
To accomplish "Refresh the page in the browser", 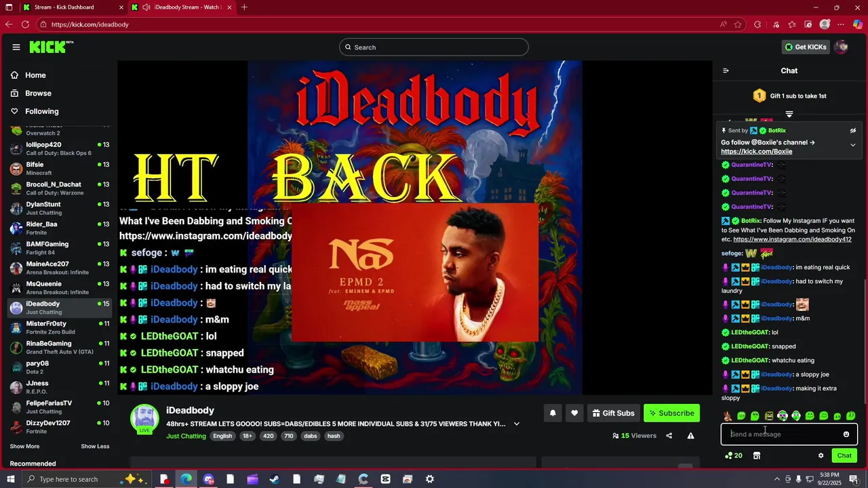I will click(25, 24).
